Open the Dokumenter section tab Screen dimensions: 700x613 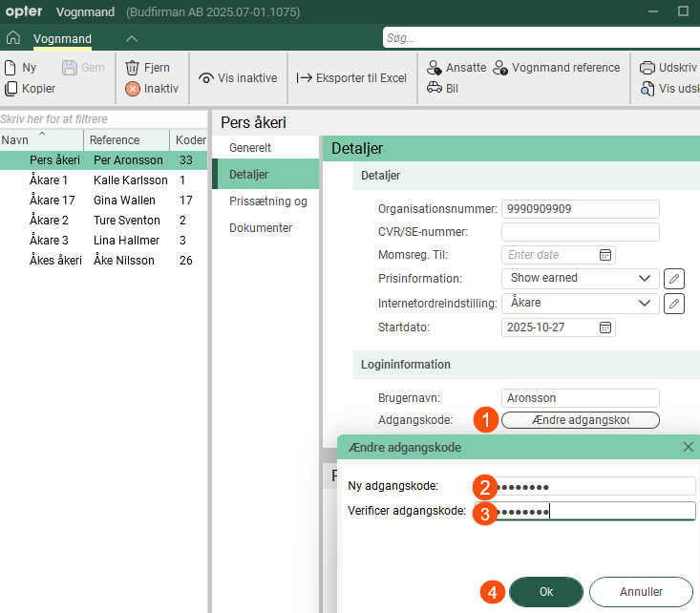(x=261, y=228)
